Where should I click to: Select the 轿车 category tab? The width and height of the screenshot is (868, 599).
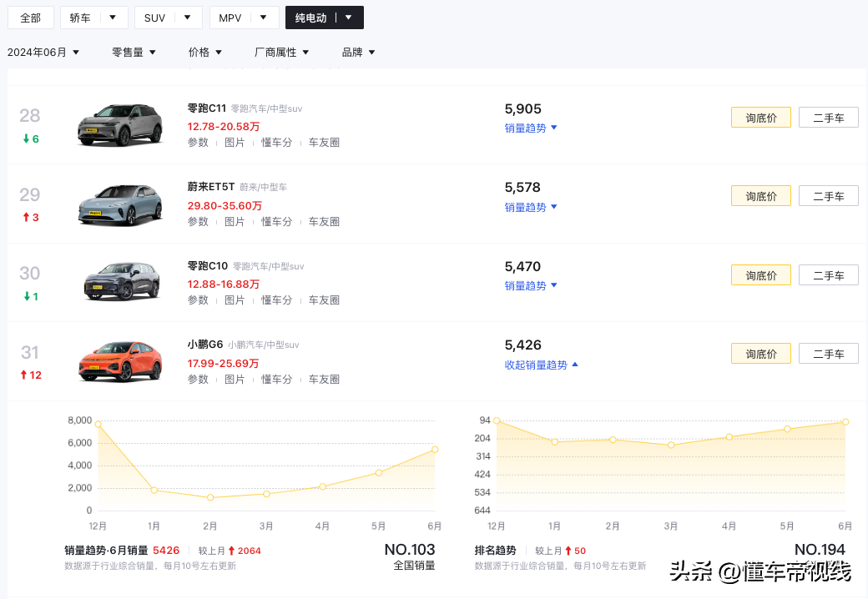click(x=80, y=18)
